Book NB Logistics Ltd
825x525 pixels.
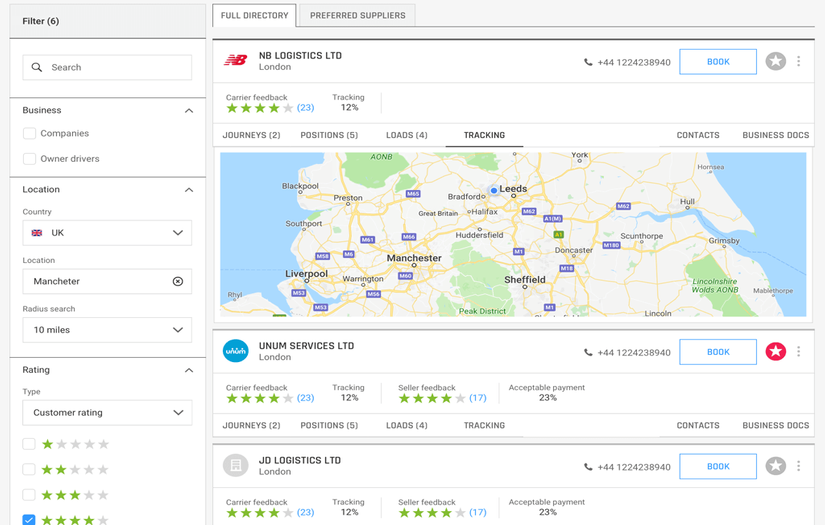(718, 62)
